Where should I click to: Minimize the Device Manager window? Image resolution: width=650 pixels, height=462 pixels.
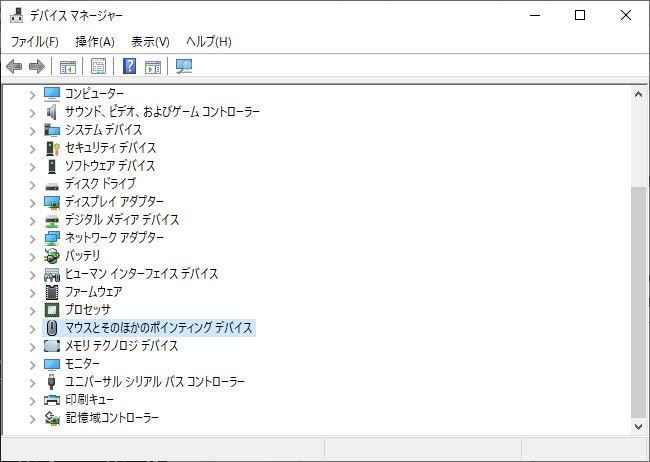[x=535, y=15]
